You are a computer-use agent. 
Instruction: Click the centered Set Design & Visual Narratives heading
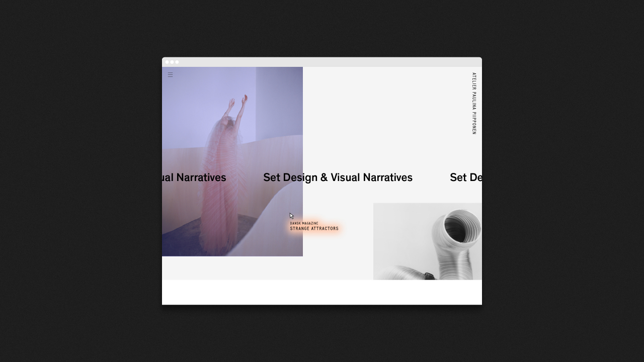coord(338,177)
